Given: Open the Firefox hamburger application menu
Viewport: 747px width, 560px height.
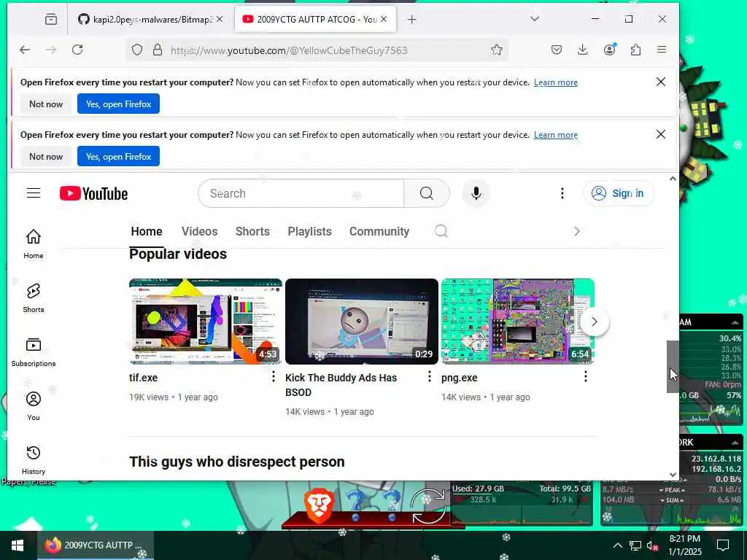Looking at the screenshot, I should pos(662,50).
